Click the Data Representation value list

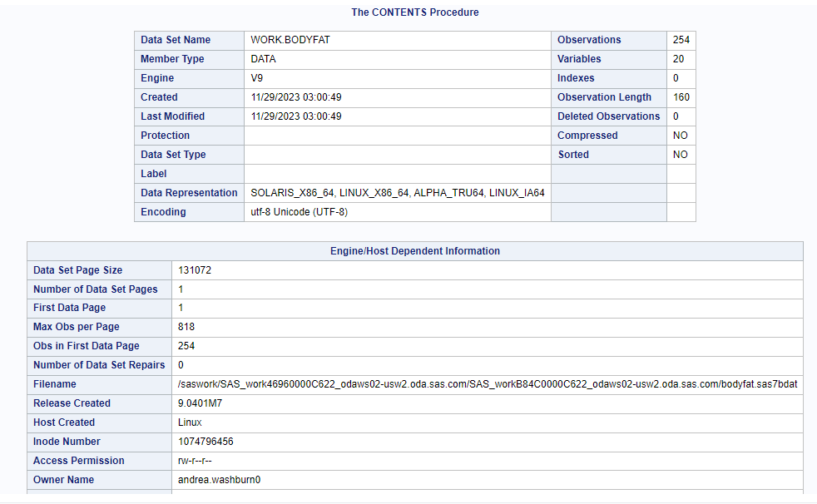point(397,192)
